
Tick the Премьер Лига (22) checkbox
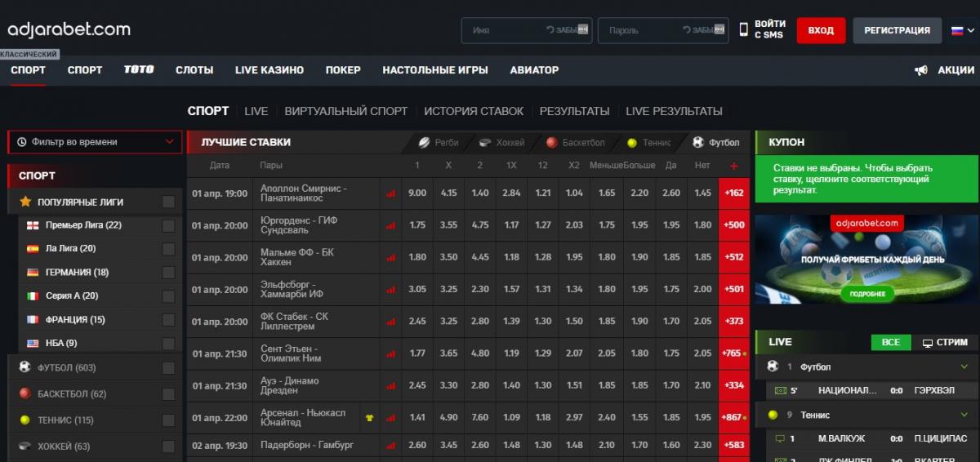point(168,225)
